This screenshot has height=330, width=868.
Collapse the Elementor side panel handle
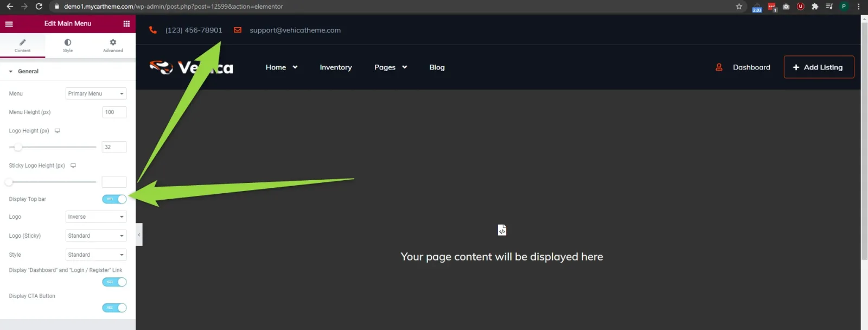point(139,234)
